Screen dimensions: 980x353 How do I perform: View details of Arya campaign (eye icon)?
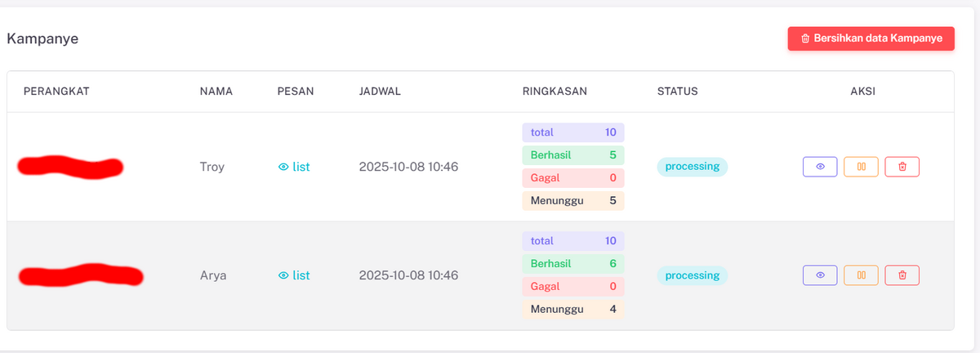click(820, 275)
